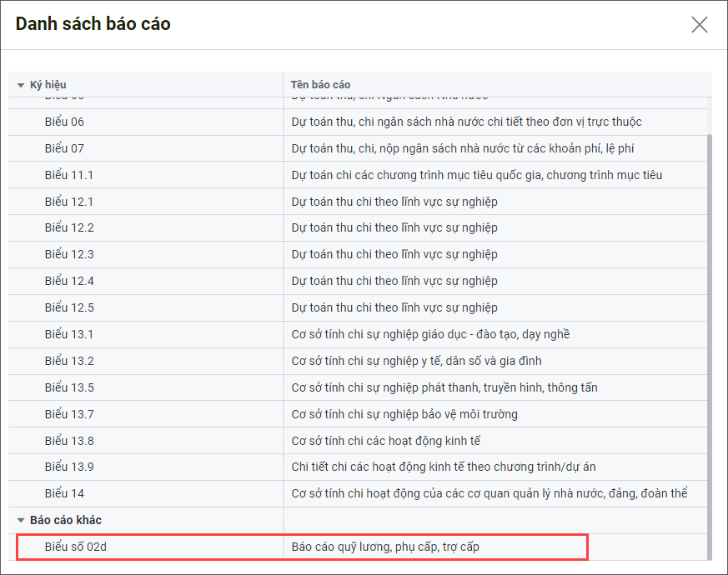This screenshot has width=728, height=575.
Task: Select Biểu 13.7 environmental protection report
Action: 69,414
